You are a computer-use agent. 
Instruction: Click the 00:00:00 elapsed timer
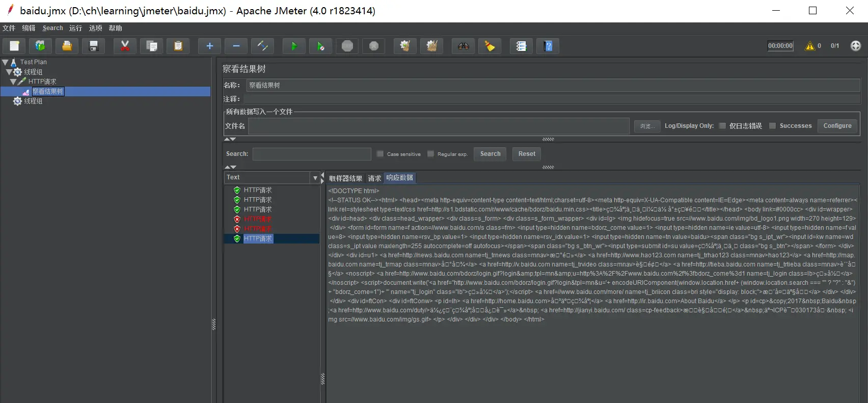[780, 46]
